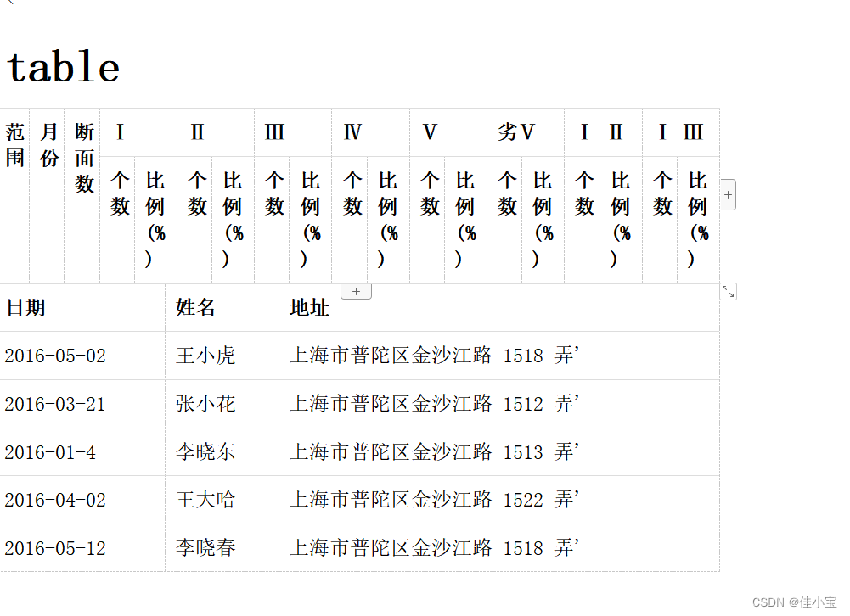Click the diagonal arrows table resize icon
Screen dimensions: 850x616
click(728, 293)
